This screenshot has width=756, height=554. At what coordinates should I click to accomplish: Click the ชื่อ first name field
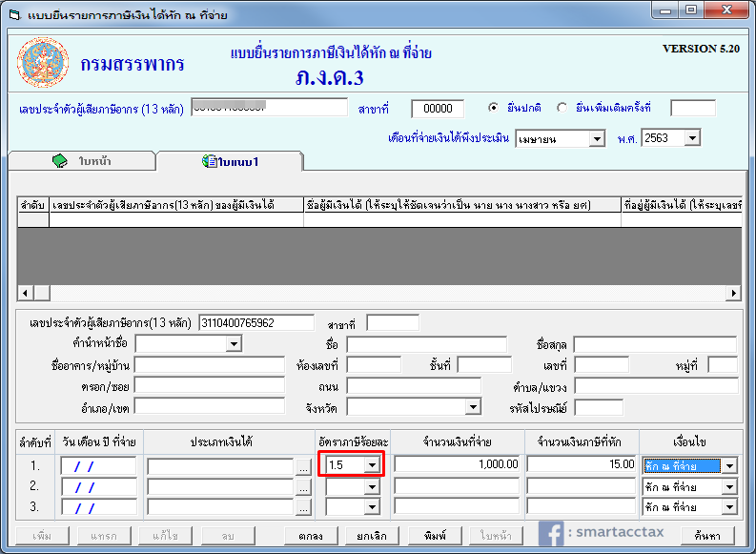pyautogui.click(x=427, y=345)
